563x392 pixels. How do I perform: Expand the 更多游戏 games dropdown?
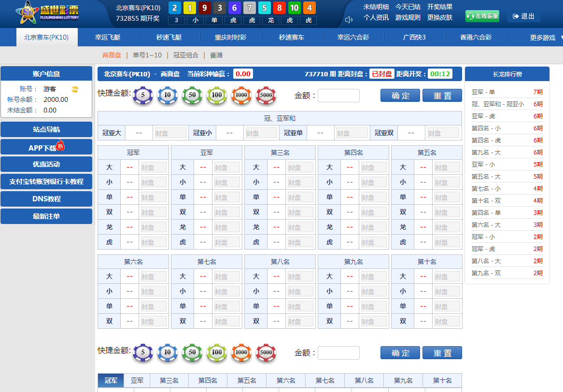[x=546, y=38]
